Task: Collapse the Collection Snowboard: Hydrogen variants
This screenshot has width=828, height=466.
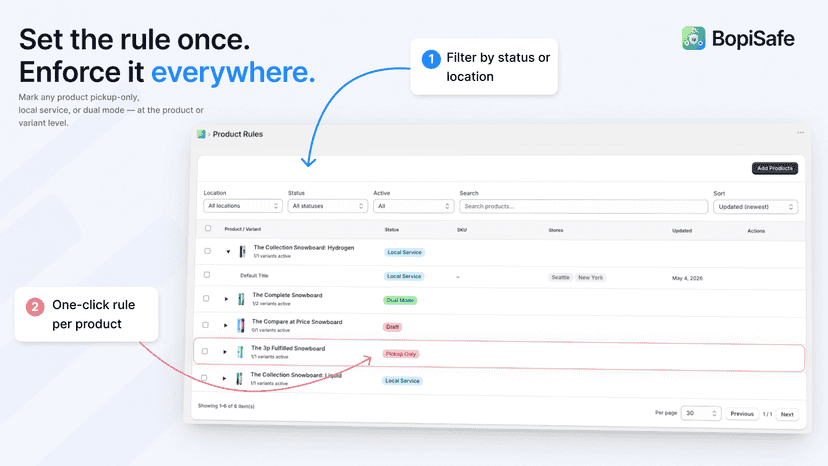Action: (x=228, y=251)
